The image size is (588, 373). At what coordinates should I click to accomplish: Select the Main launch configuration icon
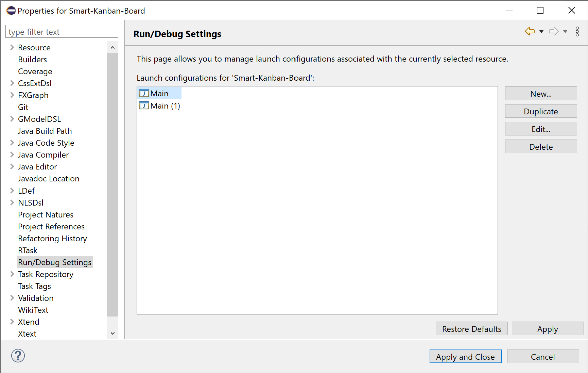click(x=144, y=93)
